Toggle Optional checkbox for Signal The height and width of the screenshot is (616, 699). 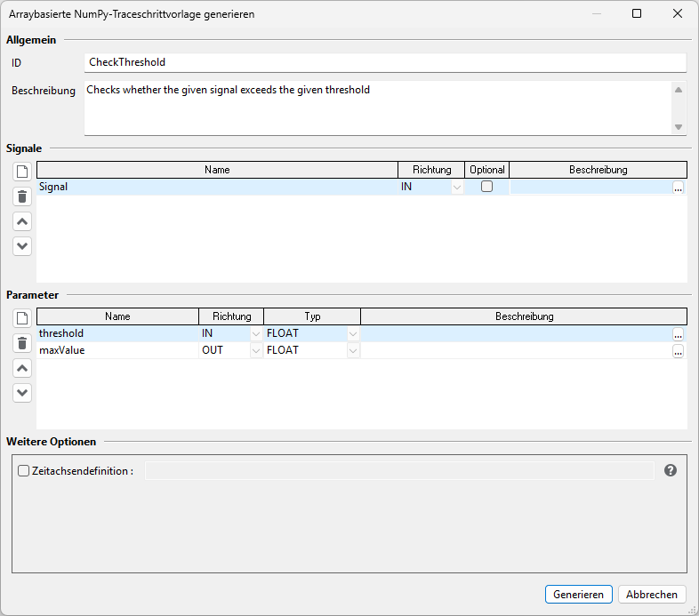pyautogui.click(x=486, y=186)
